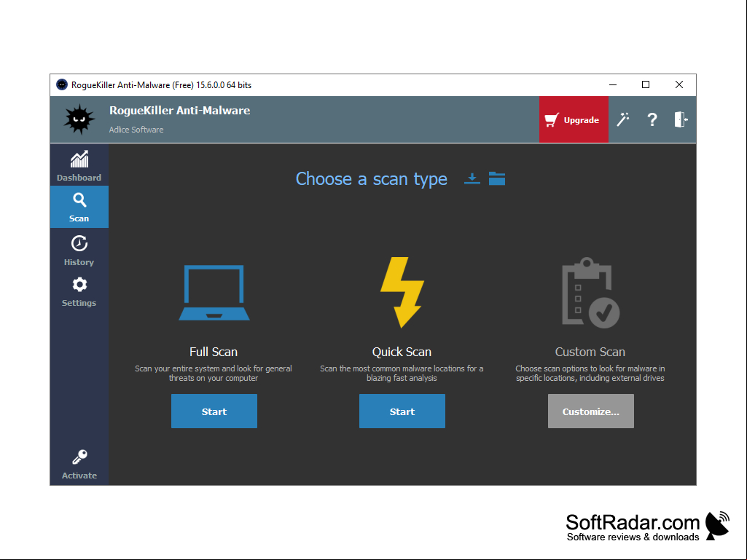Image resolution: width=747 pixels, height=560 pixels.
Task: Click the red Upgrade button
Action: pyautogui.click(x=574, y=119)
